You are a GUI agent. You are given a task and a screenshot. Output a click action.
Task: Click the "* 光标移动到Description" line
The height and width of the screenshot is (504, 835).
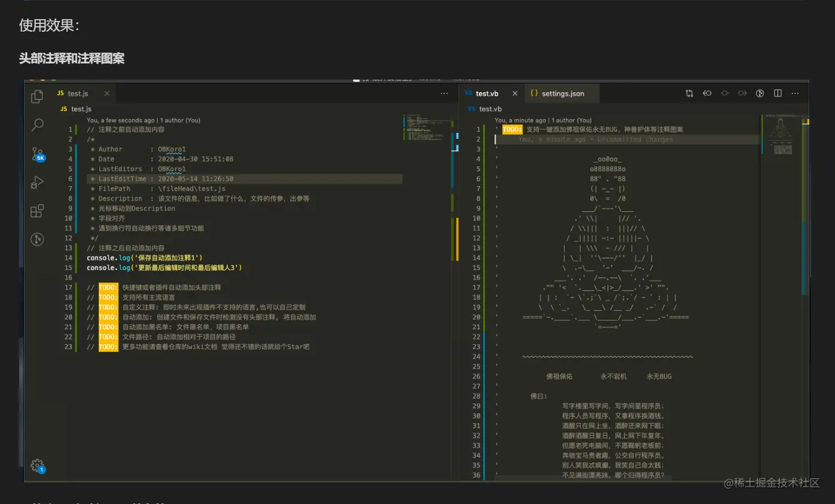coord(133,208)
